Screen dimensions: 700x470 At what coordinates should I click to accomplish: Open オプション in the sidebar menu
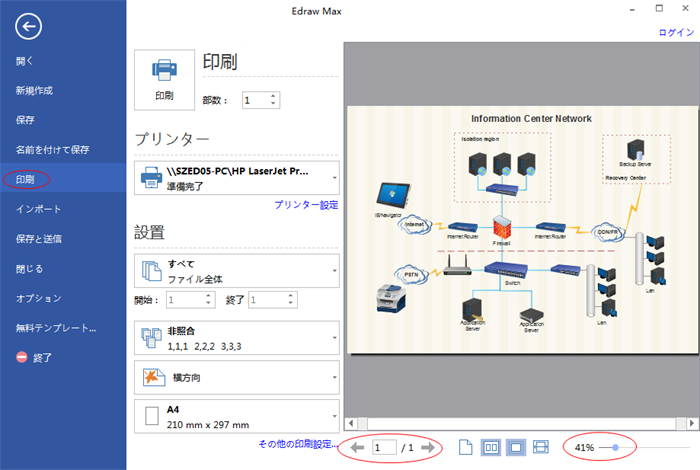point(38,298)
